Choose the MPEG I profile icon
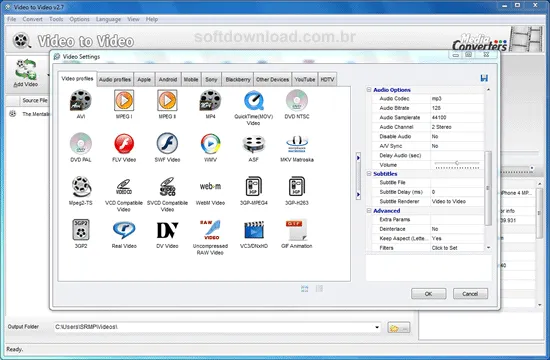This screenshot has width=550, height=360. [124, 100]
